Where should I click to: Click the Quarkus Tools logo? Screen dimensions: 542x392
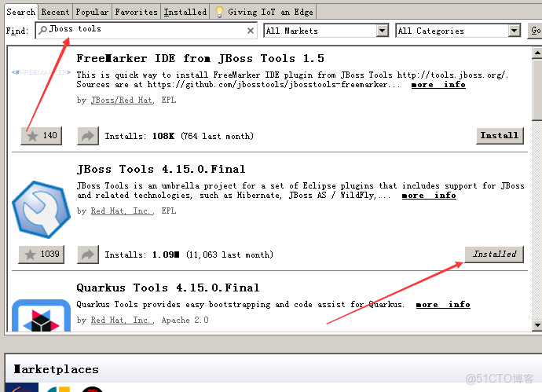41,315
